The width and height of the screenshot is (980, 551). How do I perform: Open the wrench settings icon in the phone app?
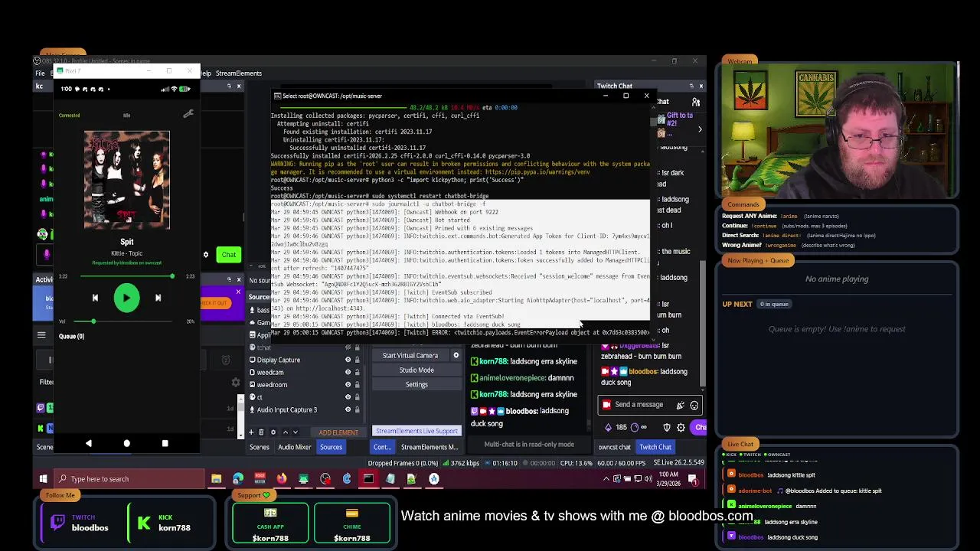[x=188, y=114]
